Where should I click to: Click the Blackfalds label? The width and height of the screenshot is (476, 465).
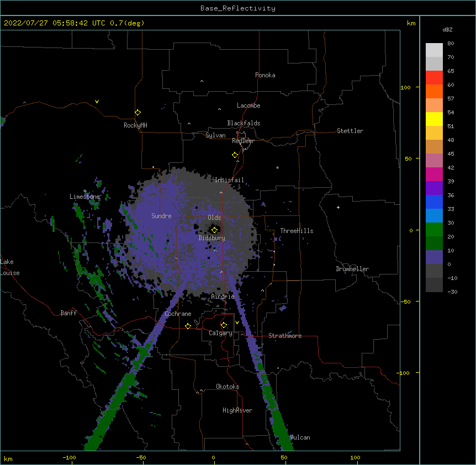244,123
